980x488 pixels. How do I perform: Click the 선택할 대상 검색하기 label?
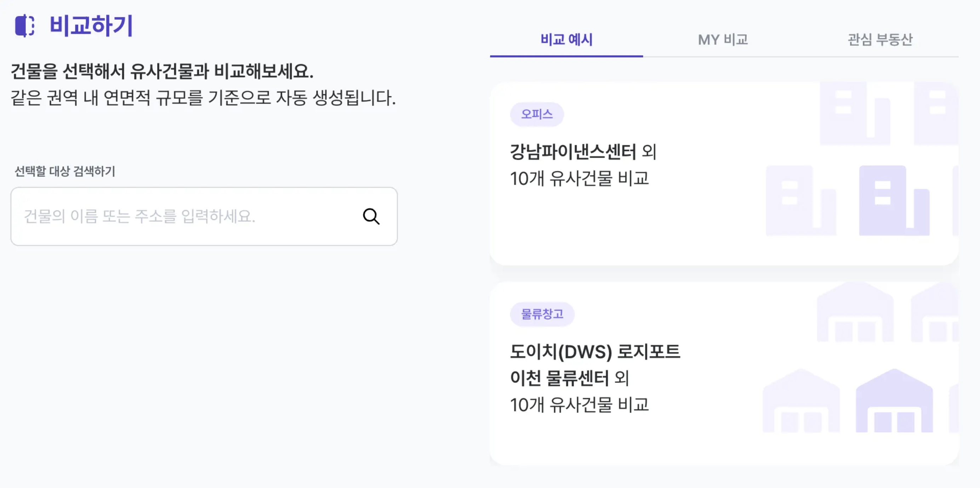click(65, 171)
